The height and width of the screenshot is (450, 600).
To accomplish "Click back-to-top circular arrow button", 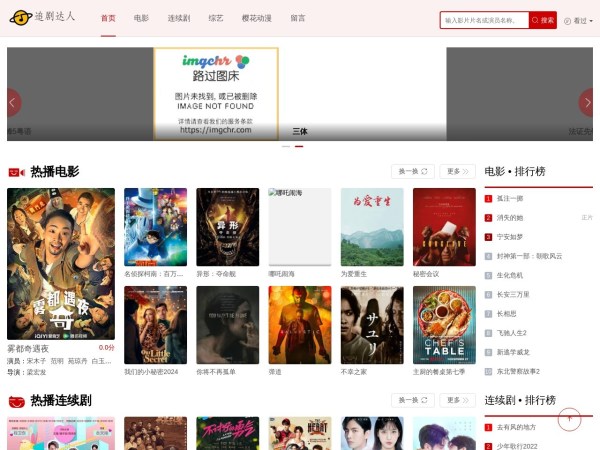I will click(x=569, y=419).
